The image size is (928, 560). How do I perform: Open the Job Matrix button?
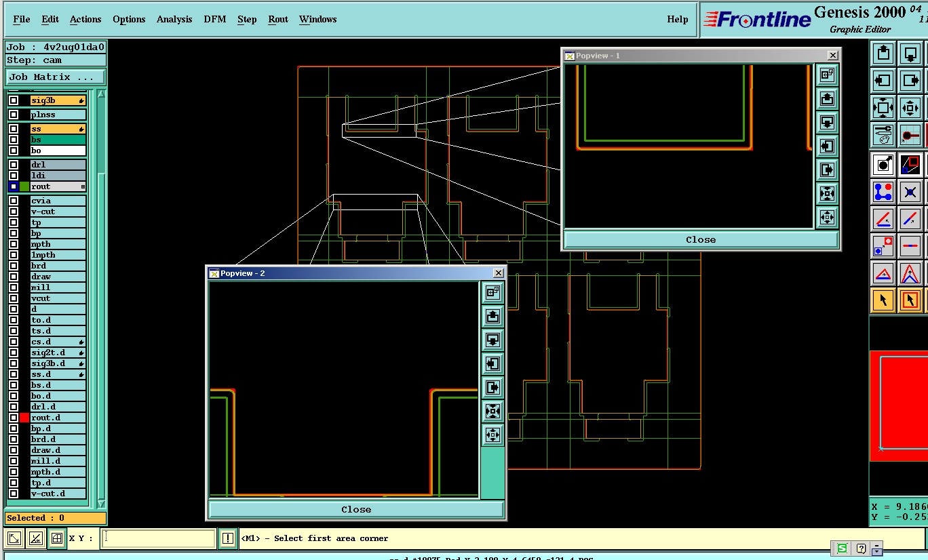(56, 77)
